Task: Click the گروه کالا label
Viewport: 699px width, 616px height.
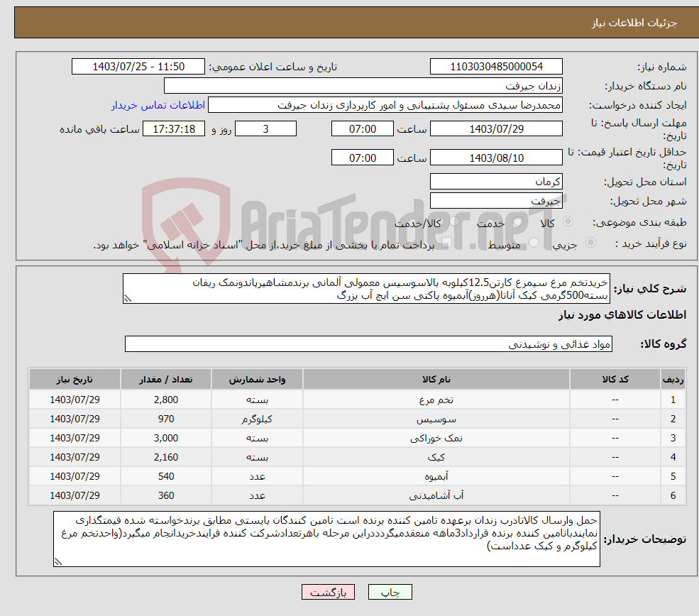Action: click(664, 344)
